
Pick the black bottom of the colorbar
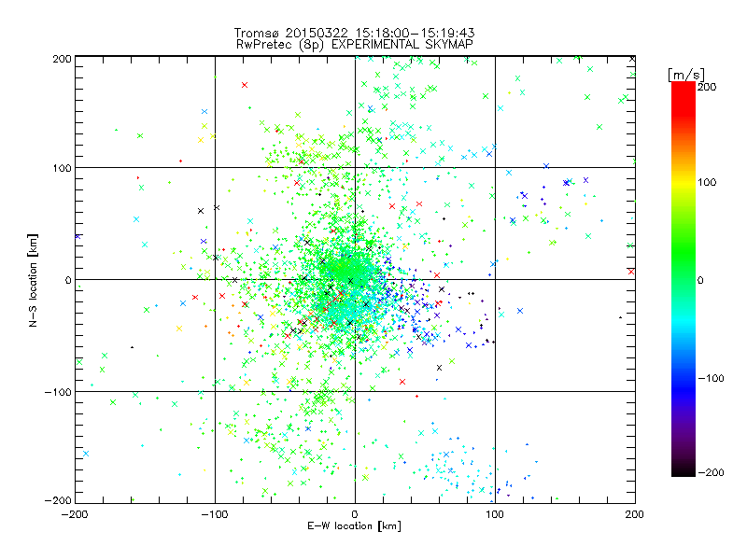click(x=684, y=470)
